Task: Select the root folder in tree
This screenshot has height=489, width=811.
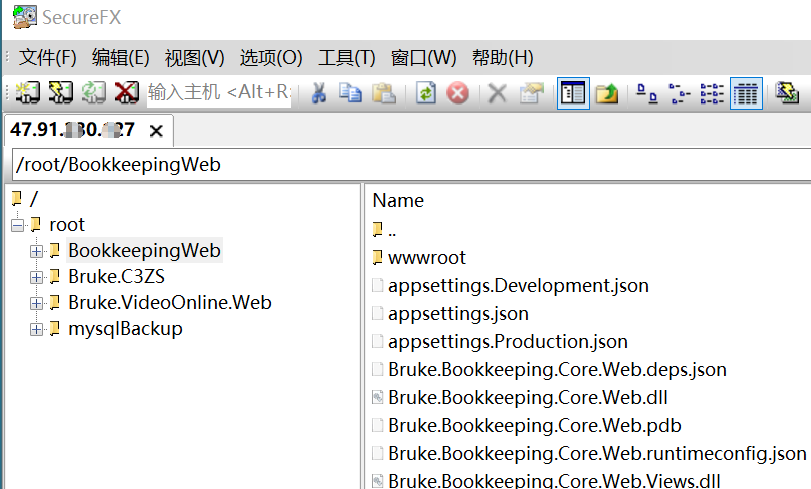Action: pos(67,225)
